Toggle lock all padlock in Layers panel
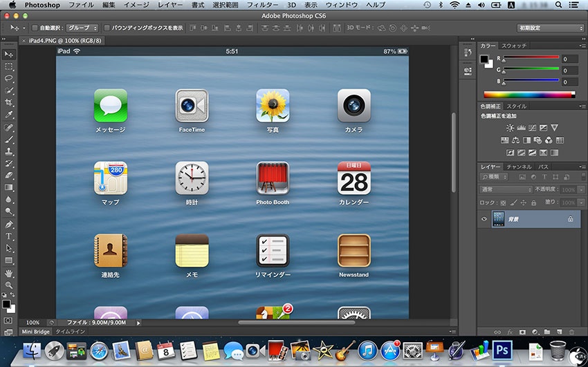Image resolution: width=588 pixels, height=367 pixels. tap(533, 203)
